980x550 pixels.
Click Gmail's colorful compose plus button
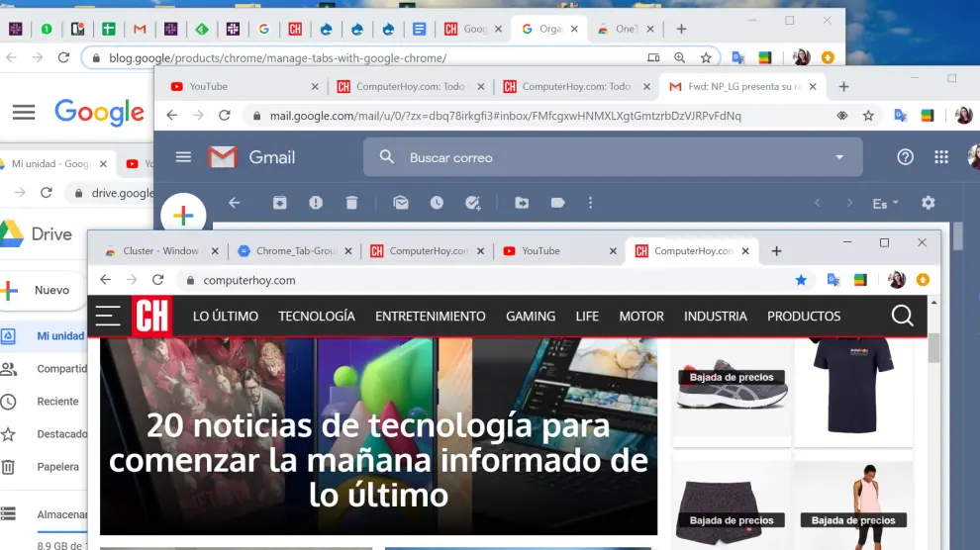pyautogui.click(x=183, y=215)
